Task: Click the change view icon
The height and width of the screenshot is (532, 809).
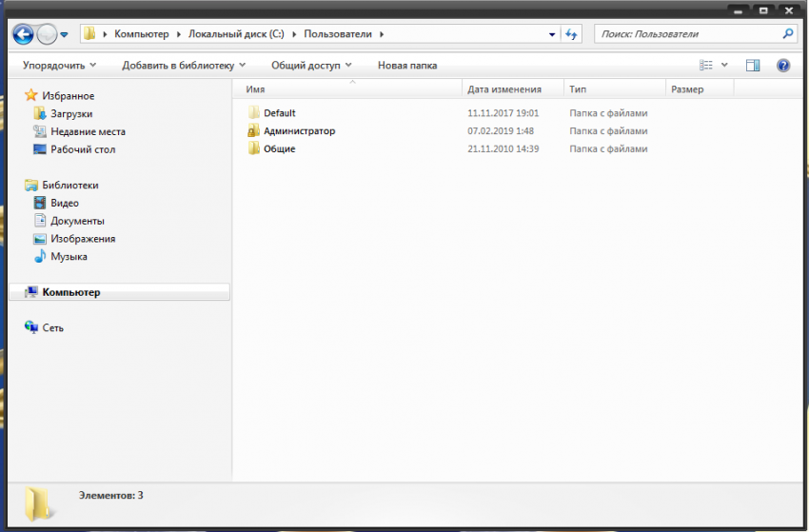Action: (706, 66)
